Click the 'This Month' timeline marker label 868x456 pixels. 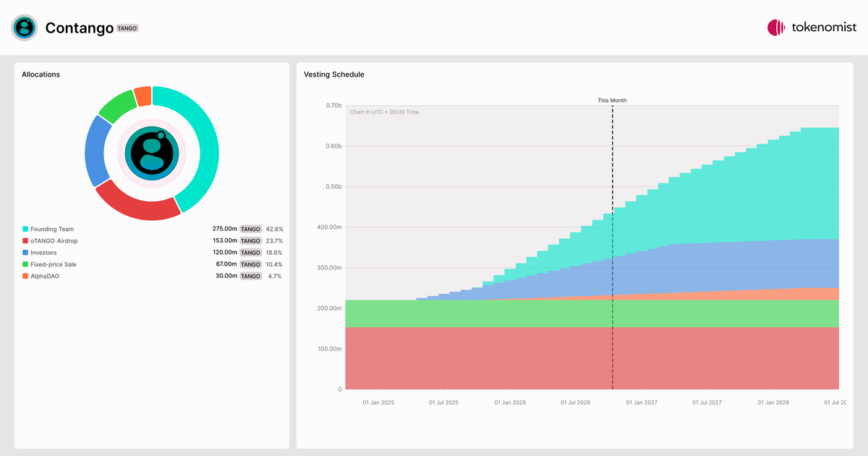pos(612,101)
